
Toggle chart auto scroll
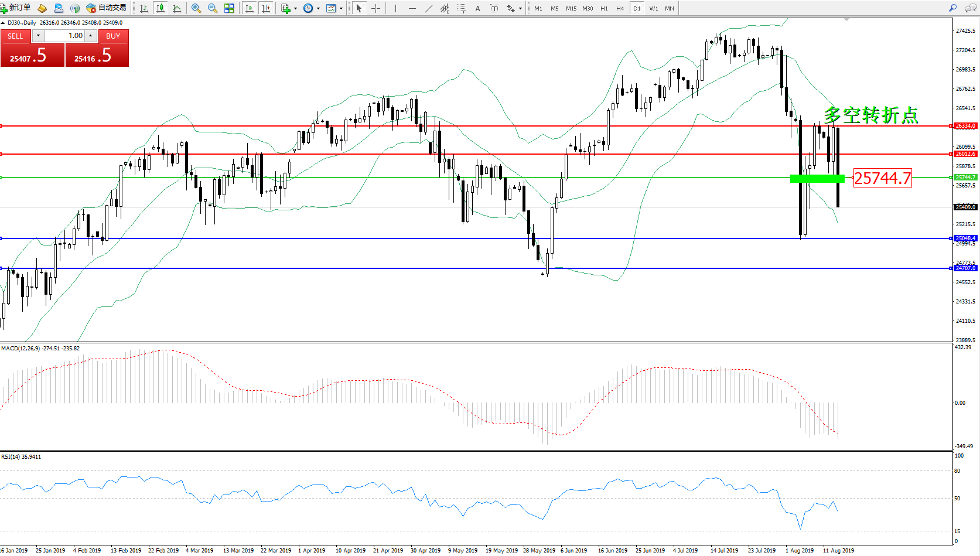click(x=250, y=8)
